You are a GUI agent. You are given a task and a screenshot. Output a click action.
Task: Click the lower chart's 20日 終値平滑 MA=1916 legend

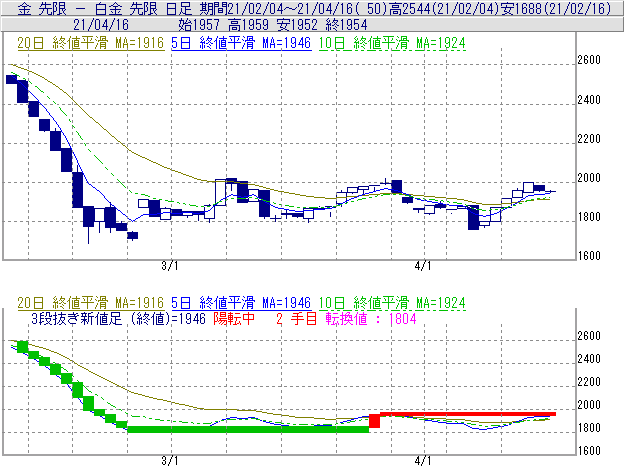pos(91,303)
